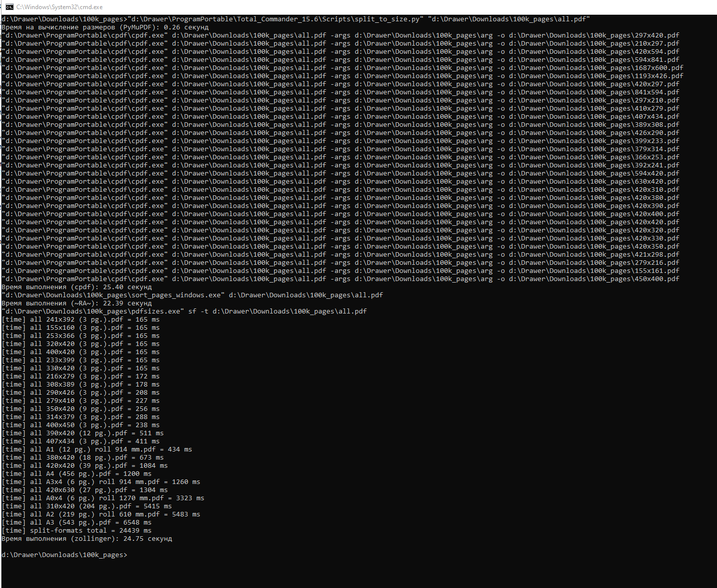Click the "407x434 (3 pg.).pdf = 411 ms" line

click(x=81, y=441)
